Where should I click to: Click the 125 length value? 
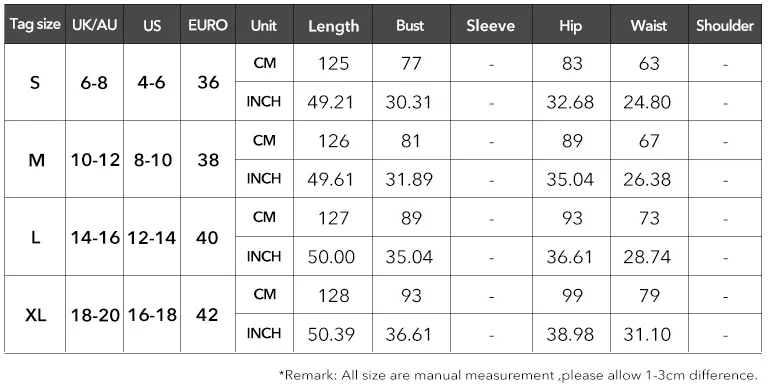[333, 63]
